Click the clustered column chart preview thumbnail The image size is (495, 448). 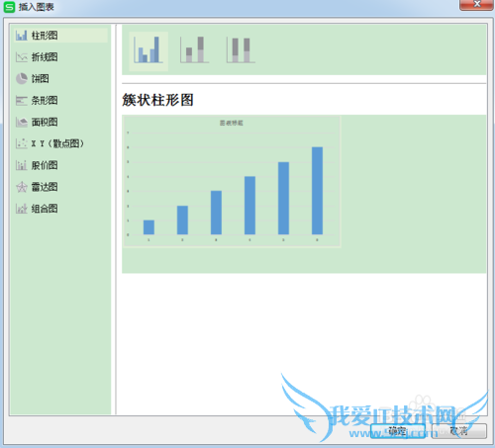tap(232, 181)
